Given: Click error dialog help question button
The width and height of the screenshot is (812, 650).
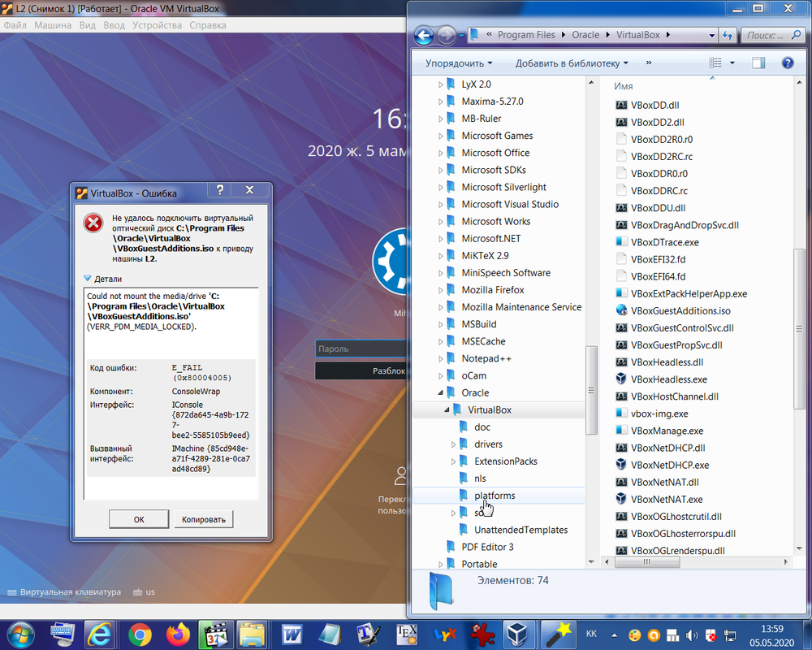Looking at the screenshot, I should pos(220,190).
